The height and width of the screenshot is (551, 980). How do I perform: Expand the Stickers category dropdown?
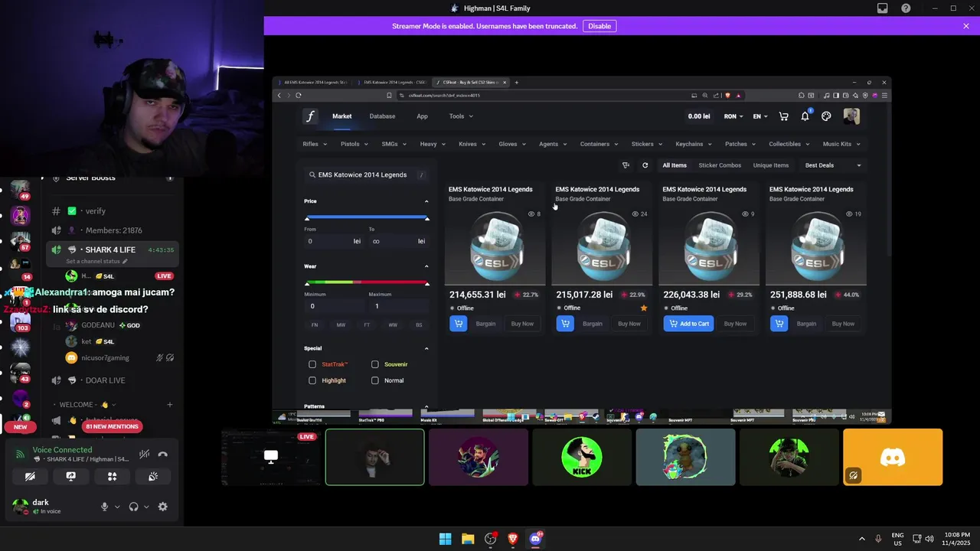click(646, 144)
